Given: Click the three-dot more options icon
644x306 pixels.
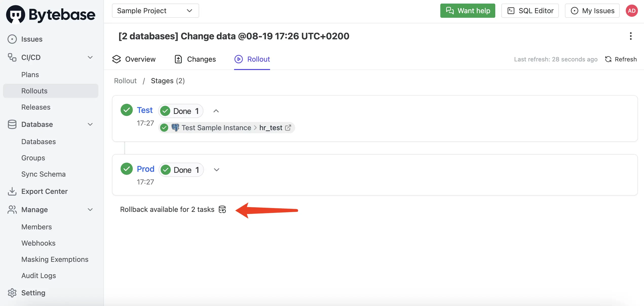Looking at the screenshot, I should [x=631, y=36].
